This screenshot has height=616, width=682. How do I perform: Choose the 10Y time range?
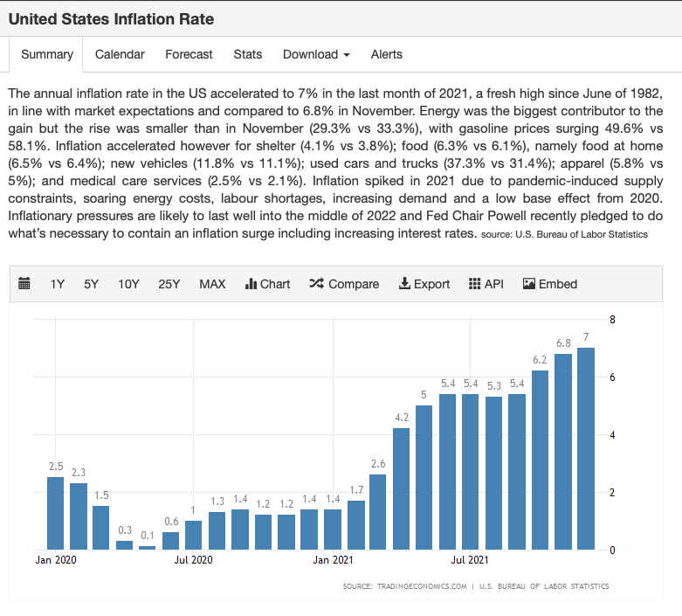(x=128, y=284)
